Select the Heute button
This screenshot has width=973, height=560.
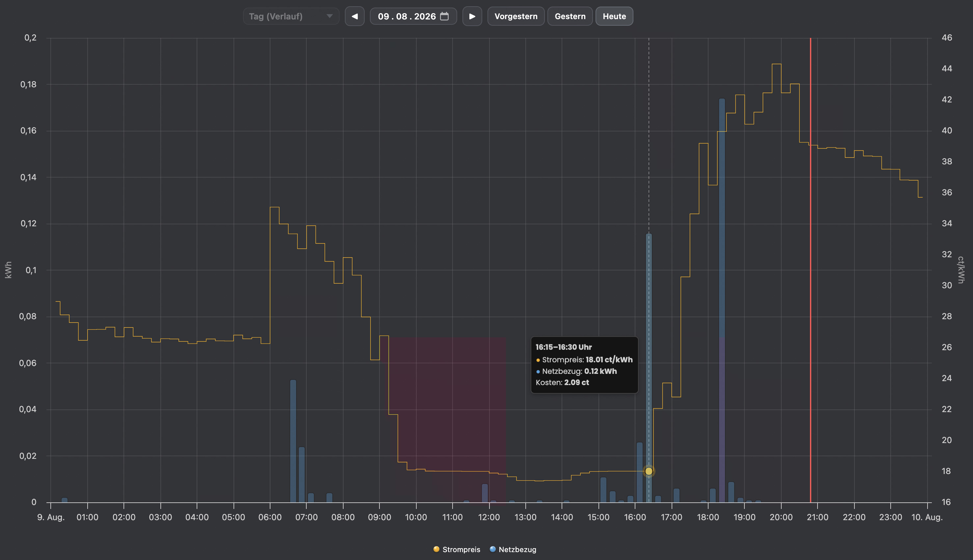pos(614,16)
